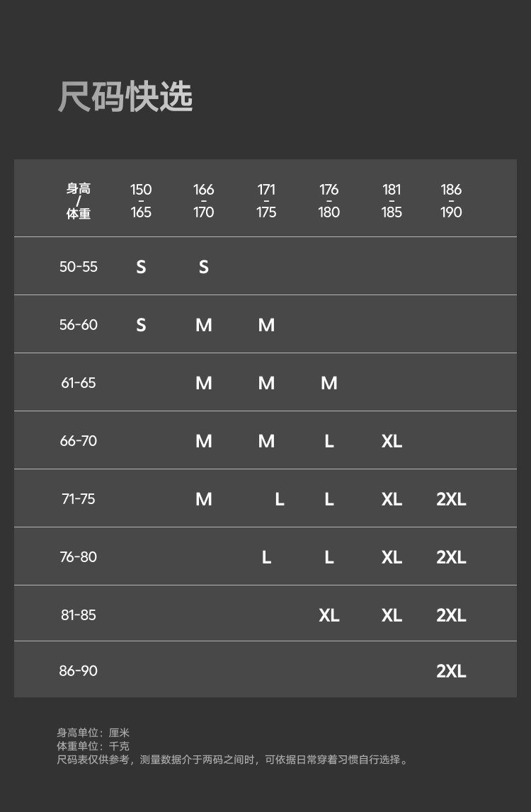Select the 150-165 height column header
This screenshot has width=531, height=812.
tap(141, 201)
